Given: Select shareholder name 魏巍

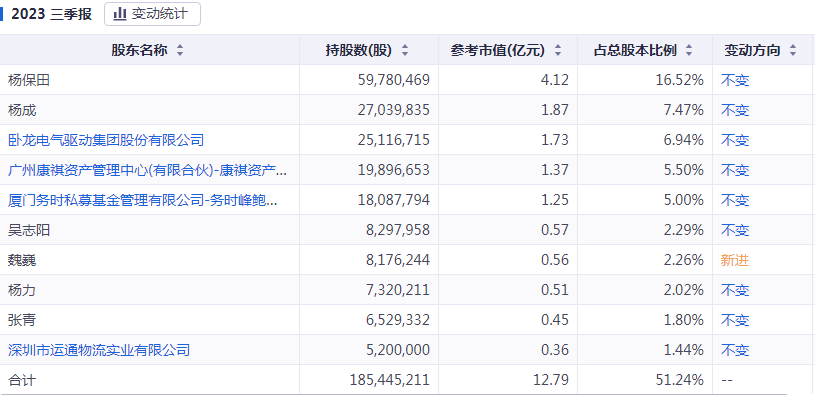Looking at the screenshot, I should pyautogui.click(x=22, y=260).
